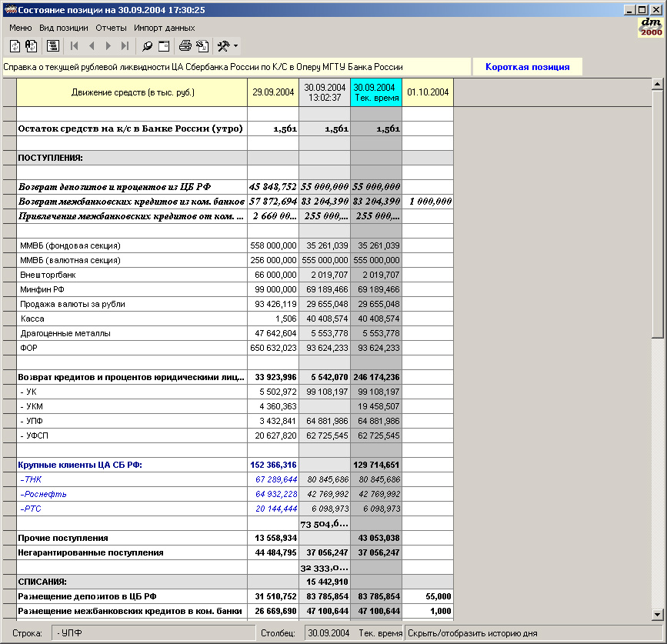Click the scrollbar up arrow
Image resolution: width=667 pixels, height=644 pixels.
click(x=657, y=84)
